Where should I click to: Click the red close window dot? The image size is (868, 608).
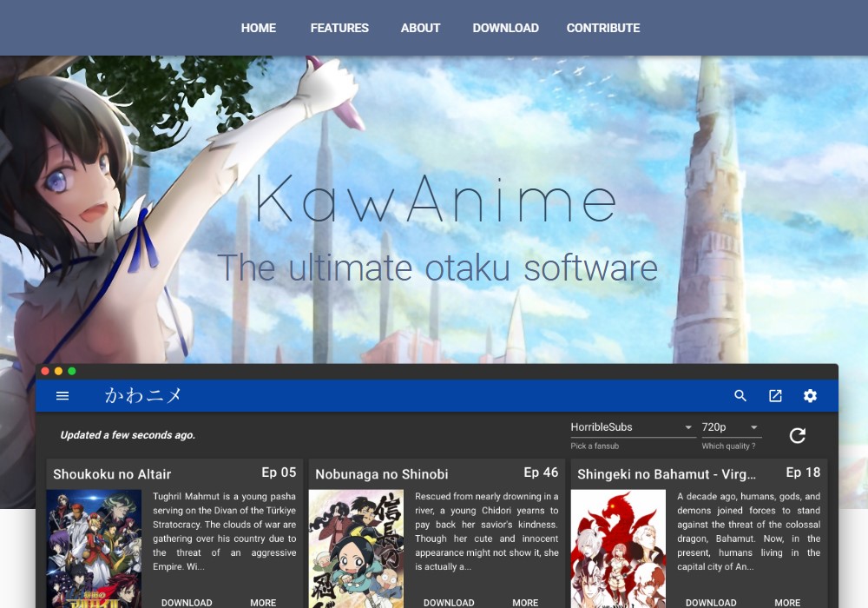click(45, 371)
